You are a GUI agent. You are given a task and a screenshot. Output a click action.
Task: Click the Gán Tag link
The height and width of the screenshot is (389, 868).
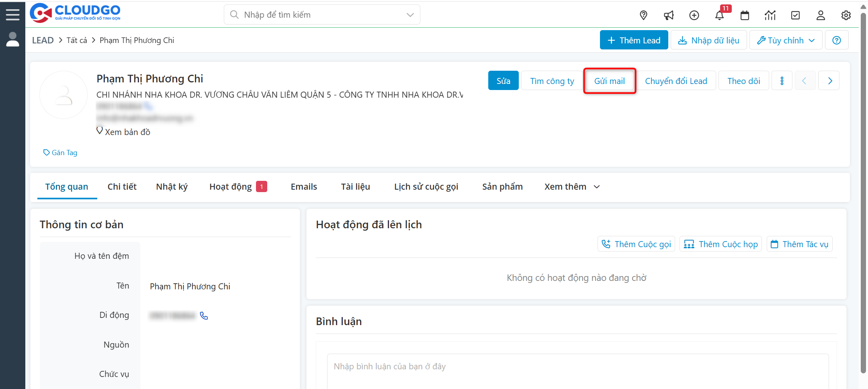click(x=60, y=153)
